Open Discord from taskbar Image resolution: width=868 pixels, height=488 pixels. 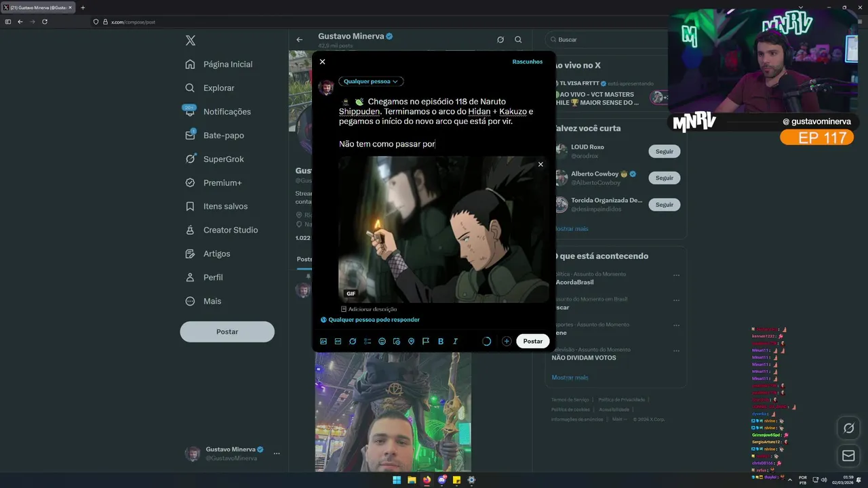click(x=442, y=480)
